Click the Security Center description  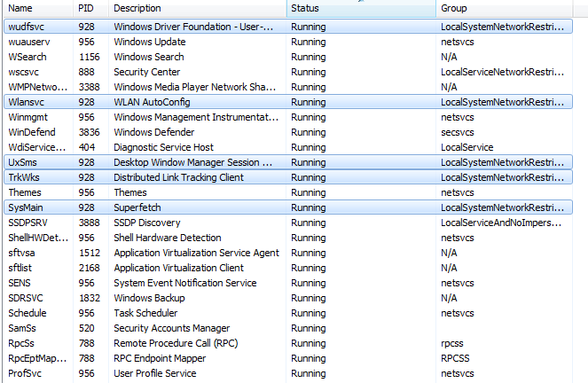(147, 72)
